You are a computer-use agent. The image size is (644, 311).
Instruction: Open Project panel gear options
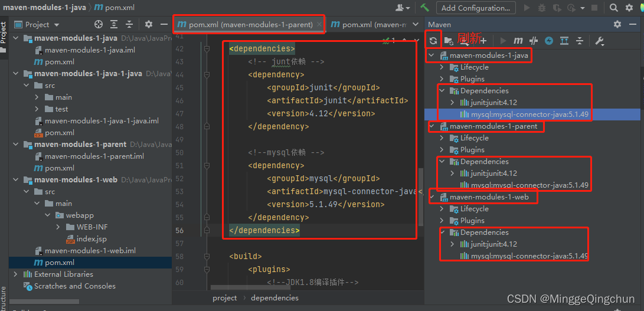(x=149, y=25)
